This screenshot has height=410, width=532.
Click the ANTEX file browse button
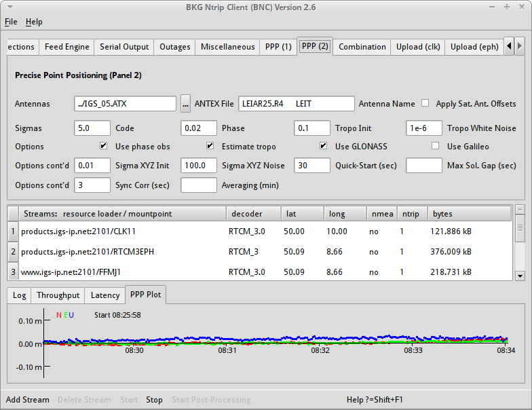185,104
